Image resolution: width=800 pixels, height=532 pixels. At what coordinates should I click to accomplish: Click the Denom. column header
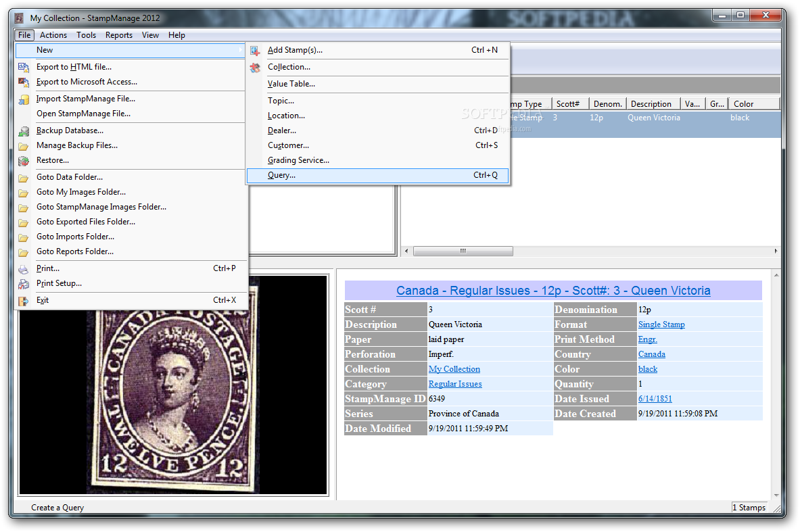click(608, 103)
